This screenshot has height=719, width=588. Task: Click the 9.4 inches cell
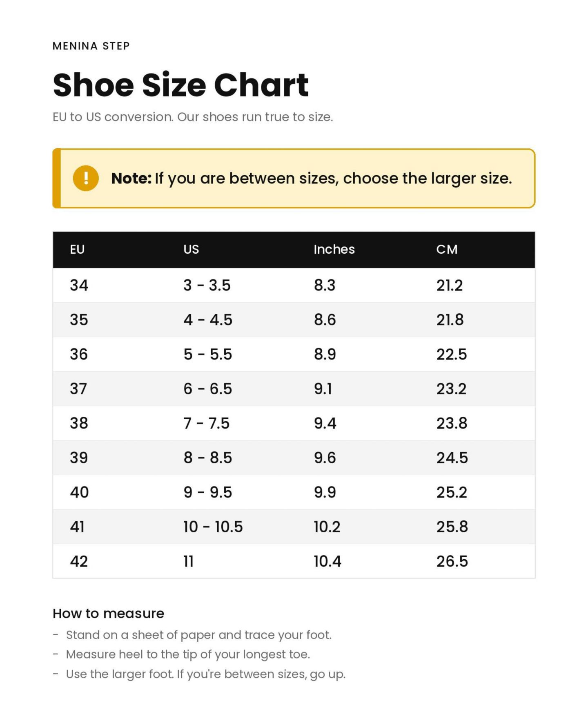click(325, 423)
